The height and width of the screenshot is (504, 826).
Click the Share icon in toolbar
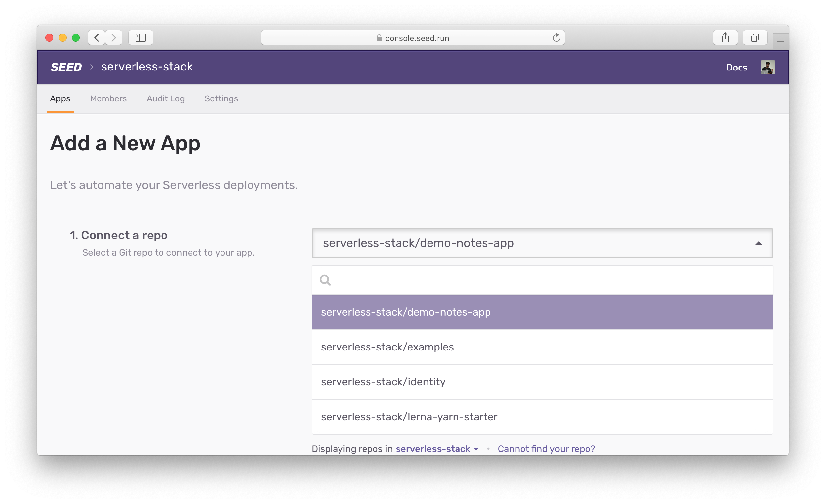[x=725, y=38]
